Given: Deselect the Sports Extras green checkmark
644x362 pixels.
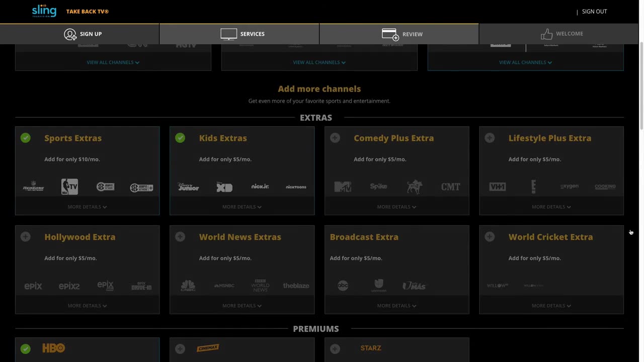Looking at the screenshot, I should click(26, 138).
